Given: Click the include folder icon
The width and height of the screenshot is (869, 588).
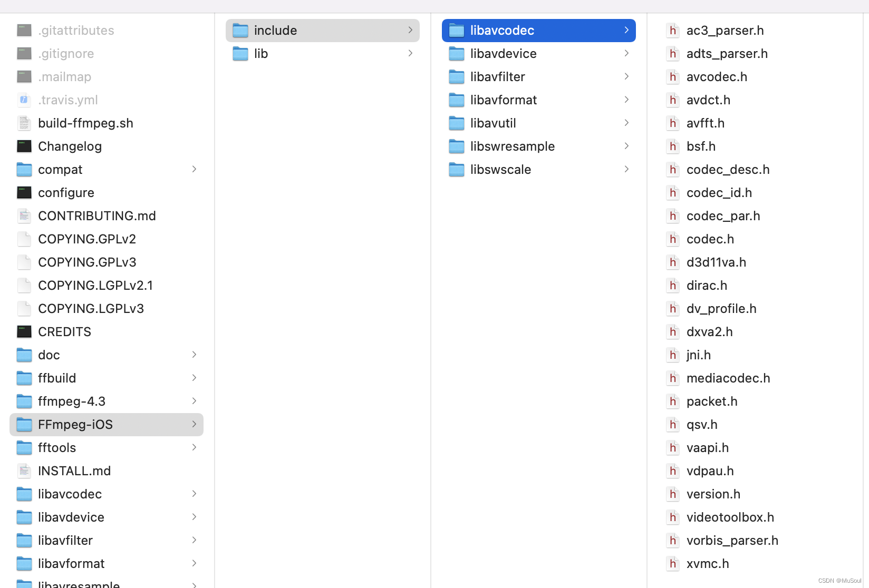Looking at the screenshot, I should pyautogui.click(x=240, y=31).
